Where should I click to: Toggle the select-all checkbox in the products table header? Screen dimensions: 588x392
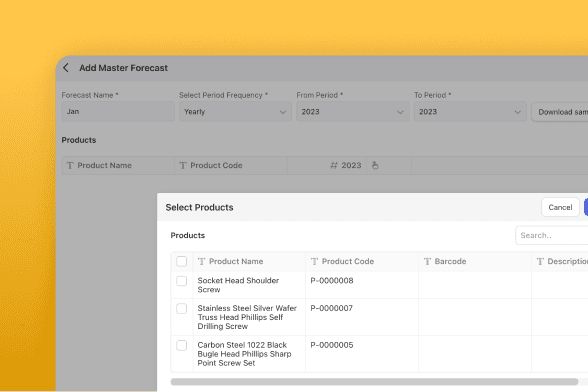tap(182, 261)
